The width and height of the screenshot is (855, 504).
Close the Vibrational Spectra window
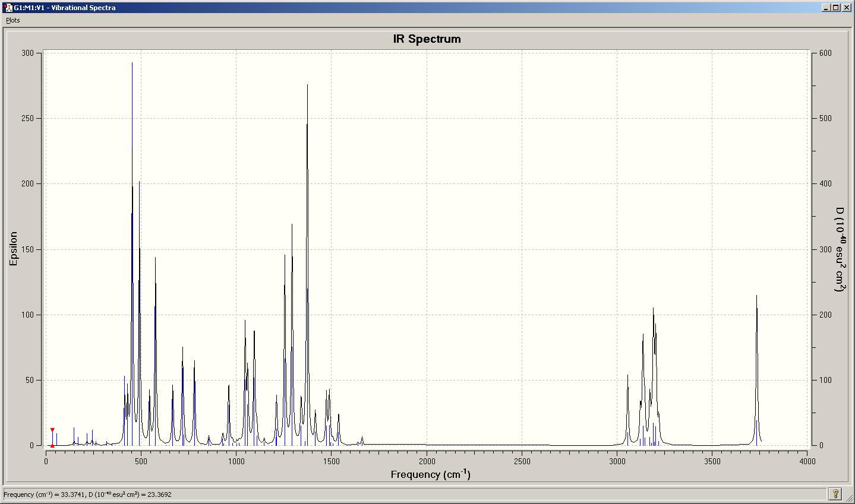click(847, 8)
